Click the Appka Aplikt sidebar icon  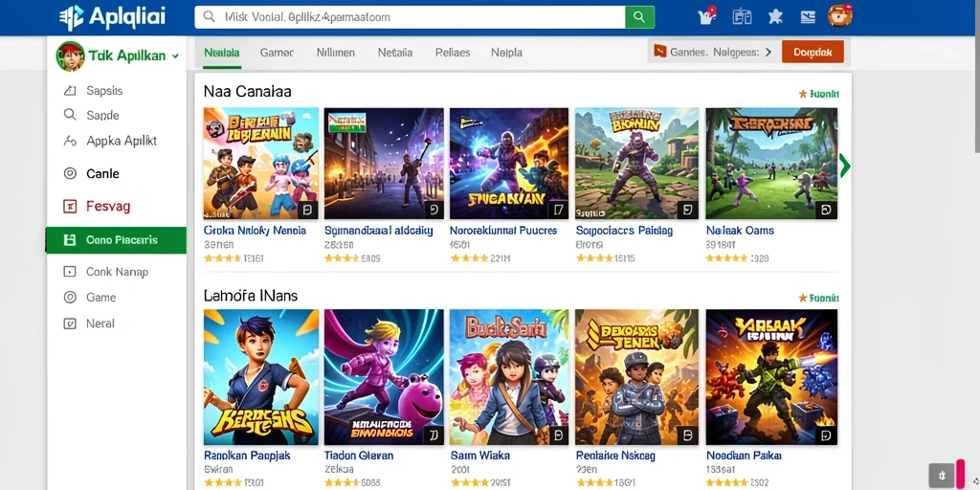pyautogui.click(x=70, y=141)
